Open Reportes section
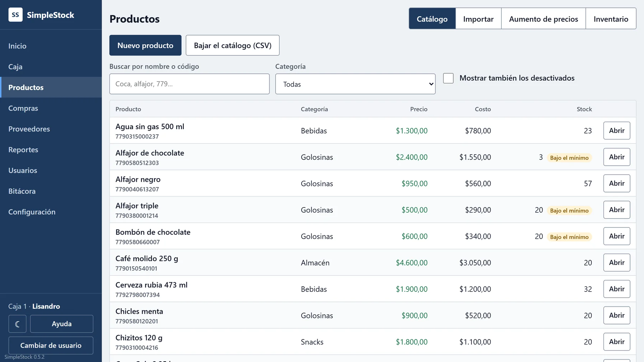This screenshot has width=644, height=362. pos(51,150)
